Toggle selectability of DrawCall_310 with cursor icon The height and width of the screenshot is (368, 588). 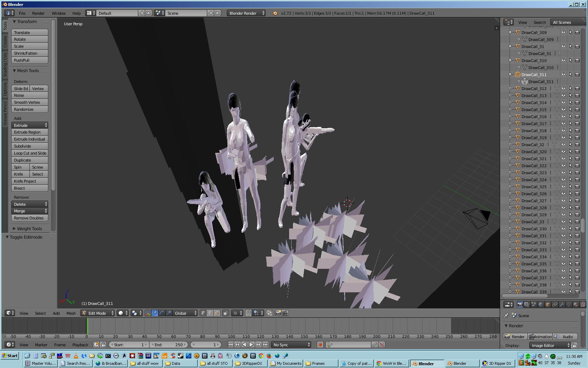point(570,60)
